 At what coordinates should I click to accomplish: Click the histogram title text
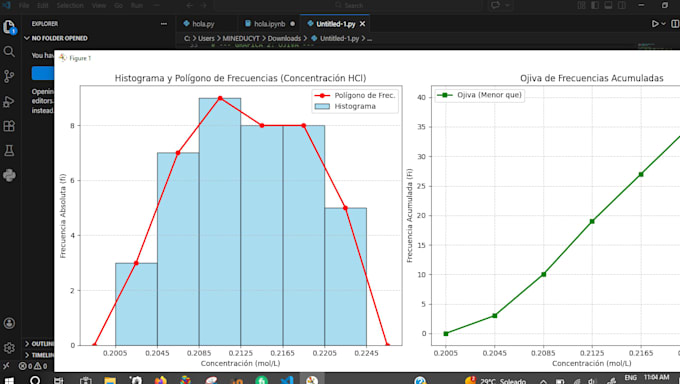tap(240, 78)
